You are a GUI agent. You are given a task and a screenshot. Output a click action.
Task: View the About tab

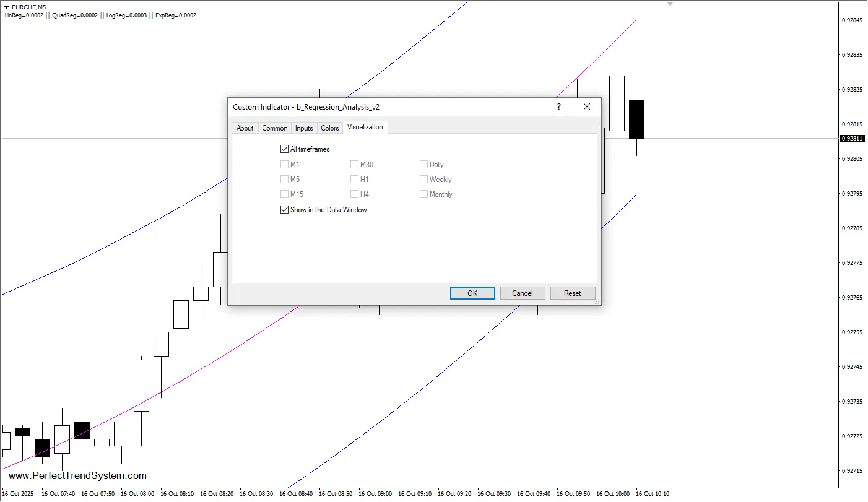245,128
